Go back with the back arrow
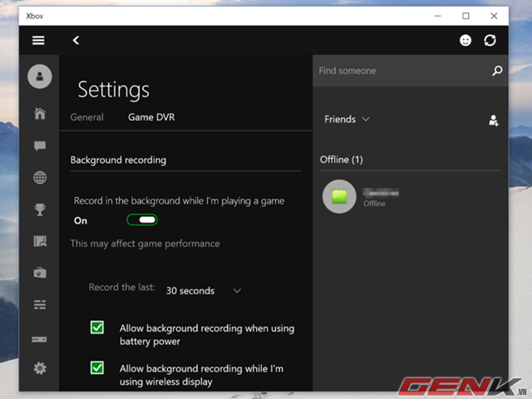The width and height of the screenshot is (532, 399). coord(76,40)
